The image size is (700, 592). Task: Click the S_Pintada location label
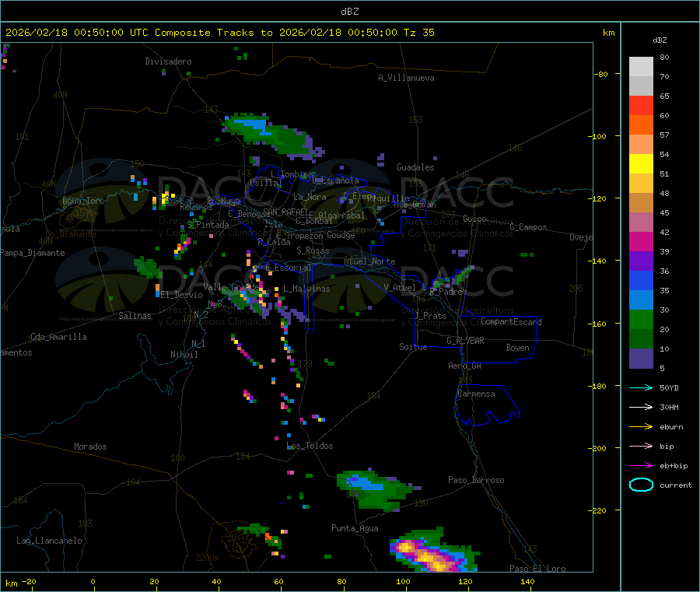point(208,225)
